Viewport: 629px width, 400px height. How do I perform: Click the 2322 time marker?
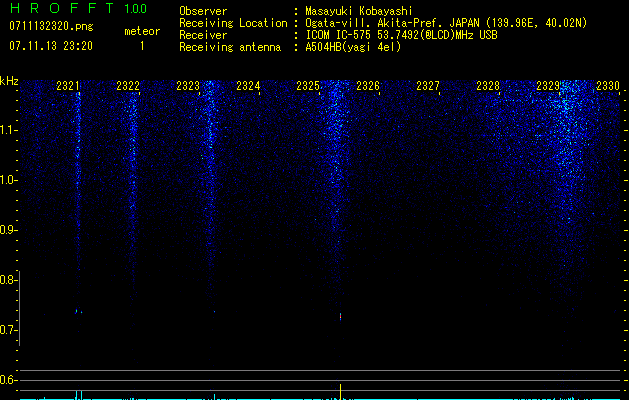tap(128, 86)
